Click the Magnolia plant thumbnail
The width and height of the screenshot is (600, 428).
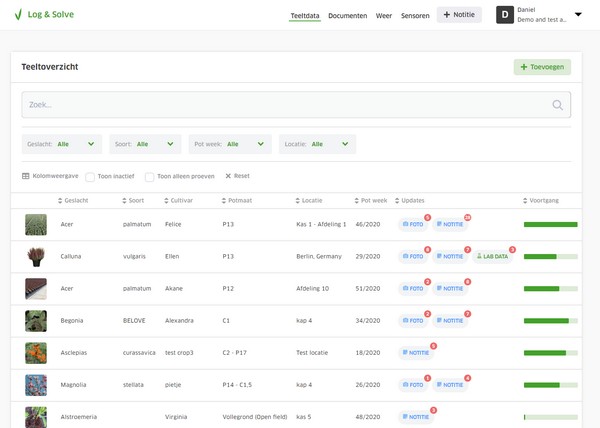[36, 385]
